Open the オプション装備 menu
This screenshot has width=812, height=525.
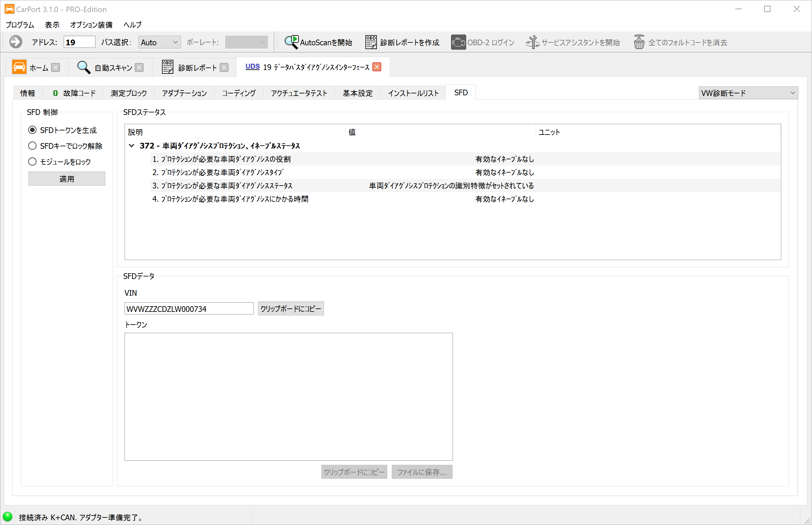pyautogui.click(x=91, y=25)
